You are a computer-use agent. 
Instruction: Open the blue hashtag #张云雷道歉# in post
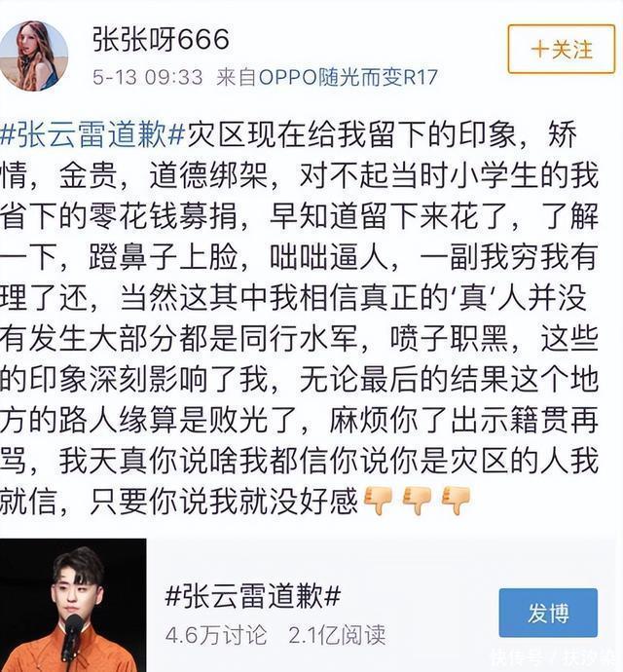92,134
